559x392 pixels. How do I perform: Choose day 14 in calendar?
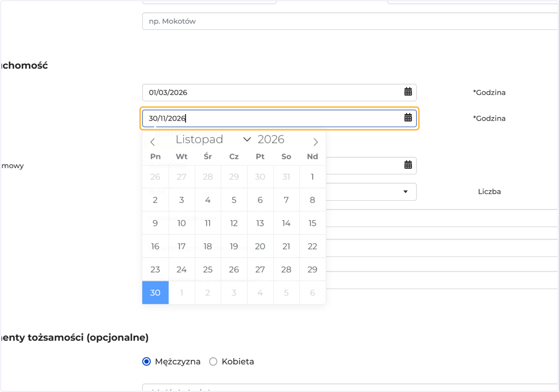click(x=286, y=223)
